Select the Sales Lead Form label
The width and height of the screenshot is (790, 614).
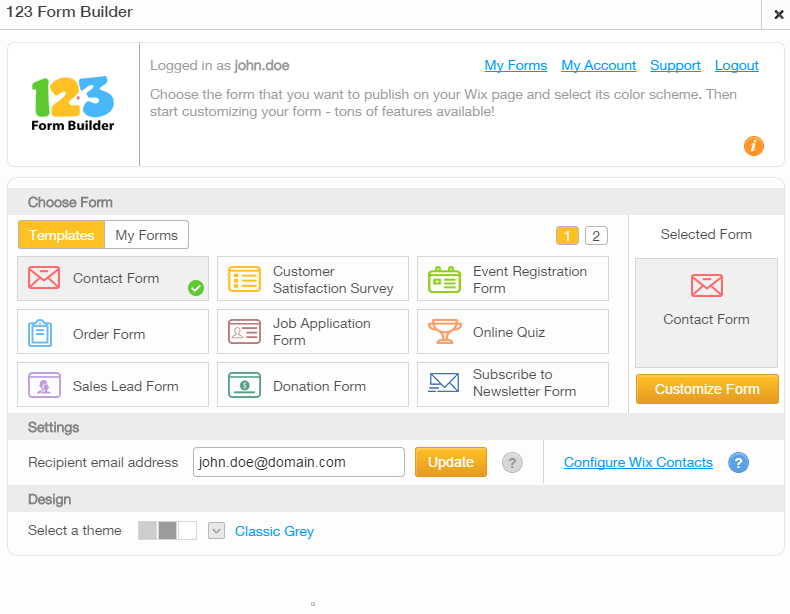[x=126, y=386]
